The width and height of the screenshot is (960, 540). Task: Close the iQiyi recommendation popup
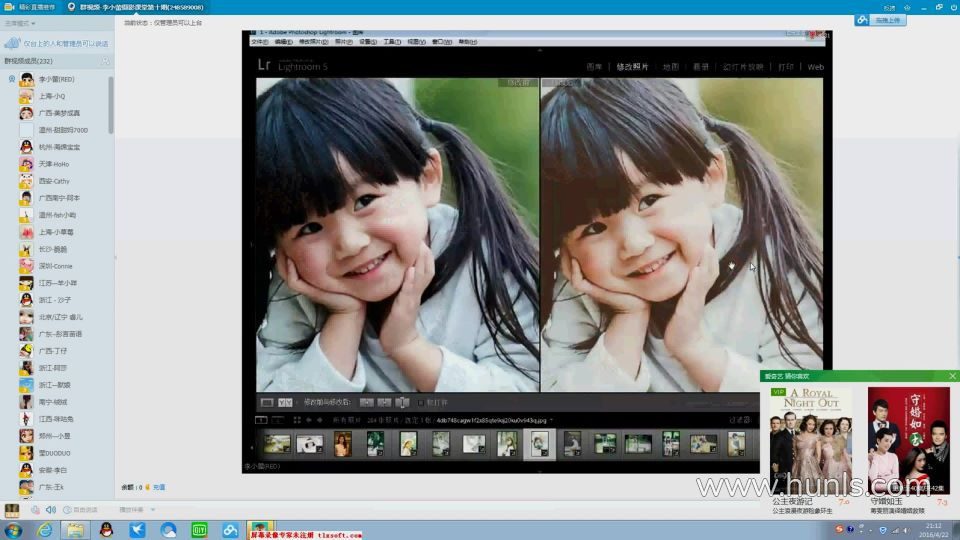pos(952,376)
